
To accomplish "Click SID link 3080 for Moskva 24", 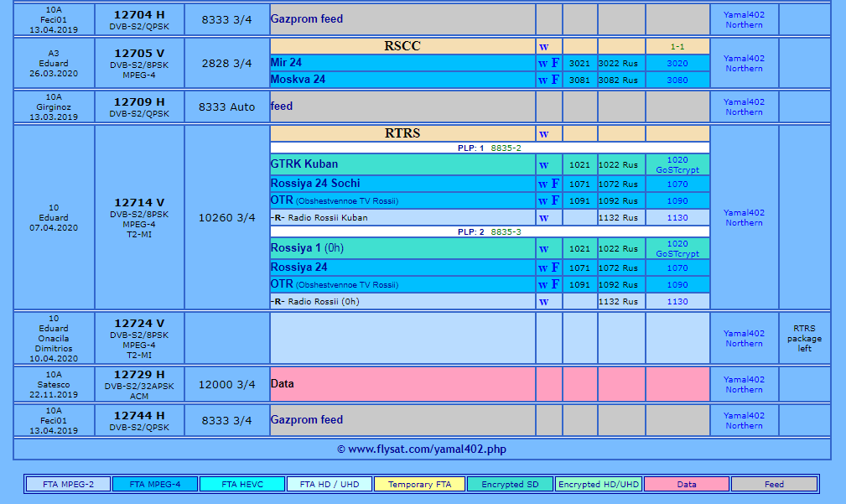I will pyautogui.click(x=677, y=81).
